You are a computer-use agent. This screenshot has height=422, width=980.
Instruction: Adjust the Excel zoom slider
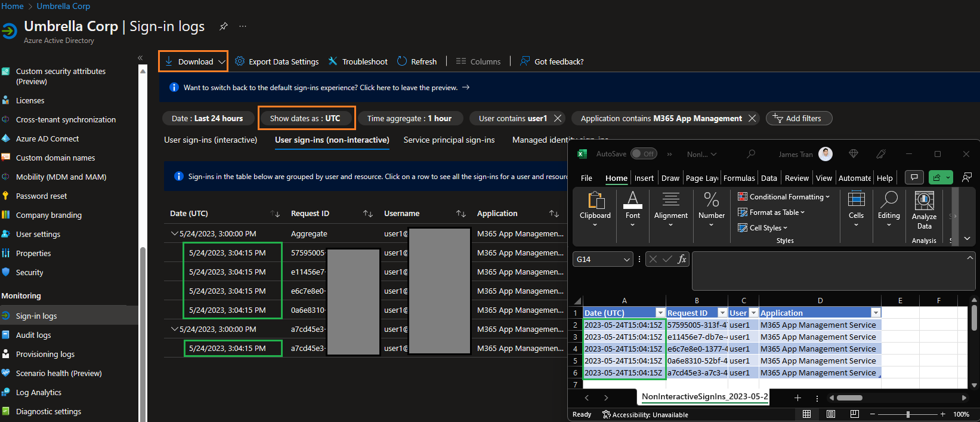(907, 414)
